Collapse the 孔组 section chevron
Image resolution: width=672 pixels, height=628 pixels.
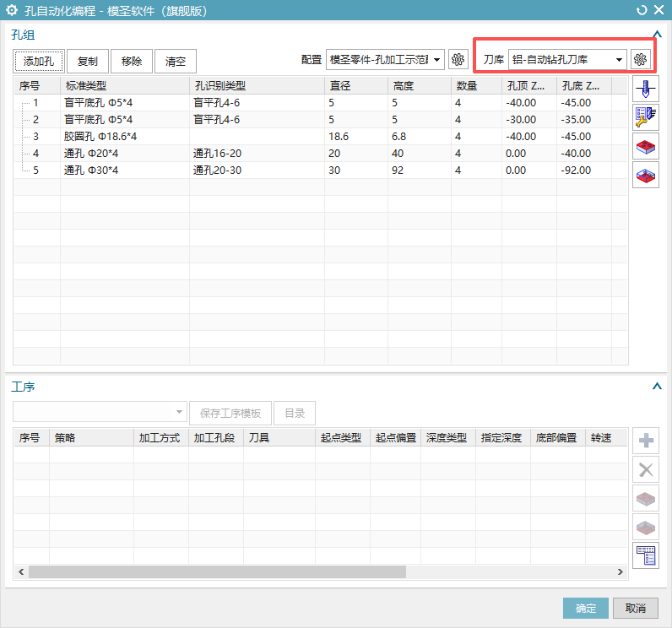(x=657, y=35)
